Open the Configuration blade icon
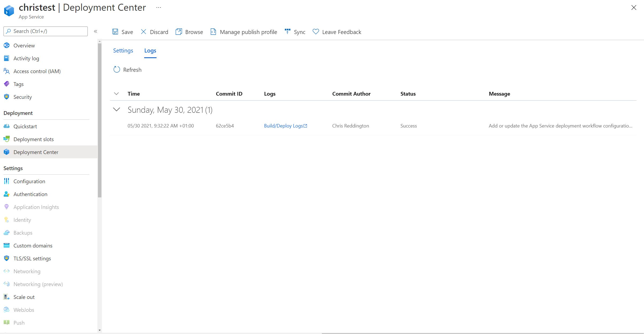This screenshot has height=334, width=644. point(6,181)
